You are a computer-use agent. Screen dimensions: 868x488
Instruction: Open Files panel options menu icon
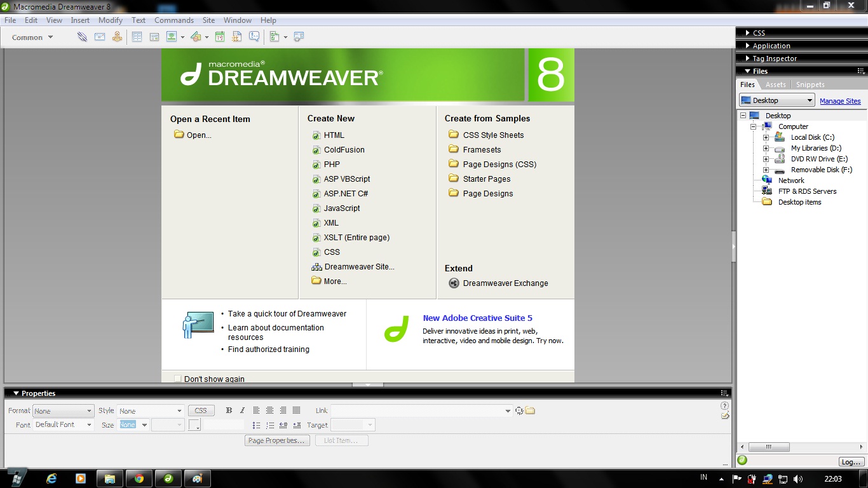(861, 71)
